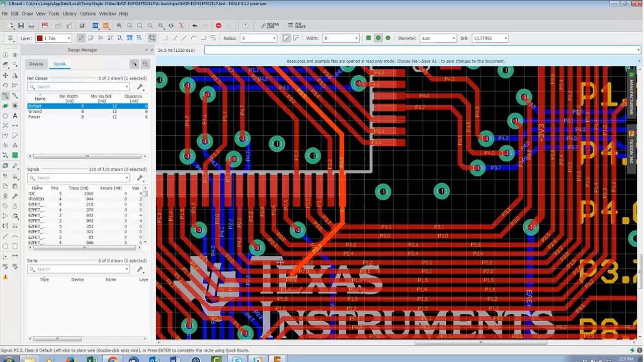The image size is (644, 362).
Task: Choose the straight diagonal wire bend style
Action: point(184,38)
